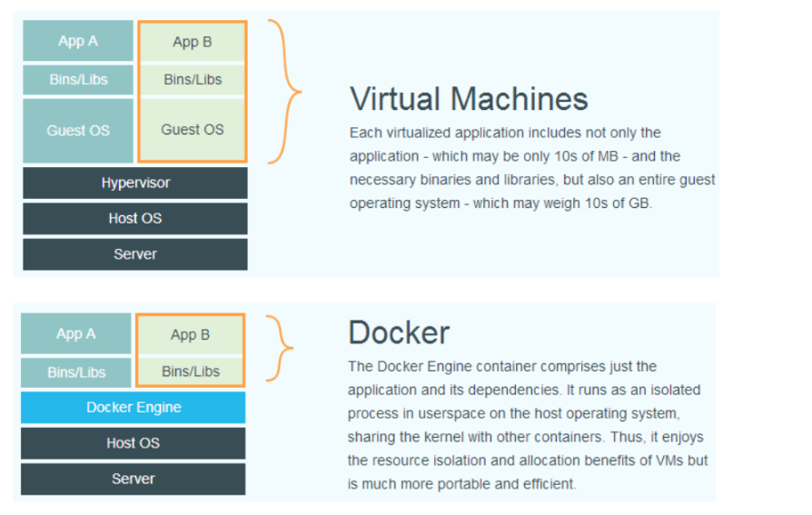Click text 'The Docker Engine container comprises just the'
The height and width of the screenshot is (515, 812).
502,367
